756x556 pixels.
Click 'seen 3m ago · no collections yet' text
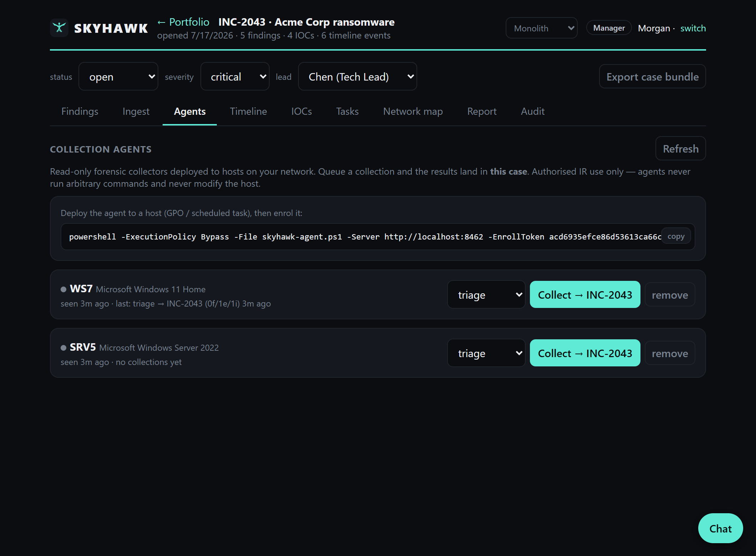click(121, 362)
